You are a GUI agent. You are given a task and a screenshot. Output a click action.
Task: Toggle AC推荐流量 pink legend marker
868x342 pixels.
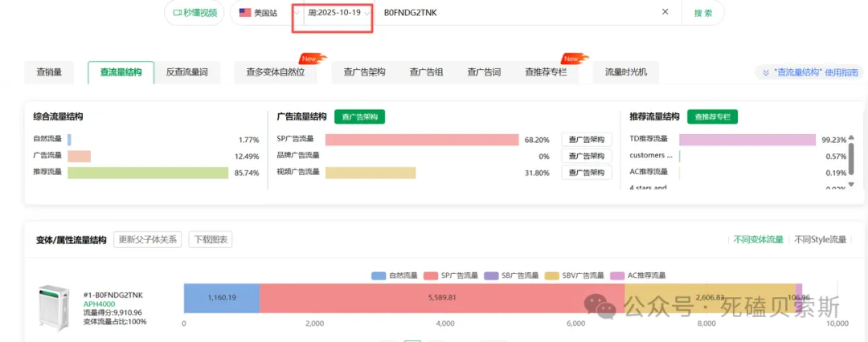tap(616, 276)
